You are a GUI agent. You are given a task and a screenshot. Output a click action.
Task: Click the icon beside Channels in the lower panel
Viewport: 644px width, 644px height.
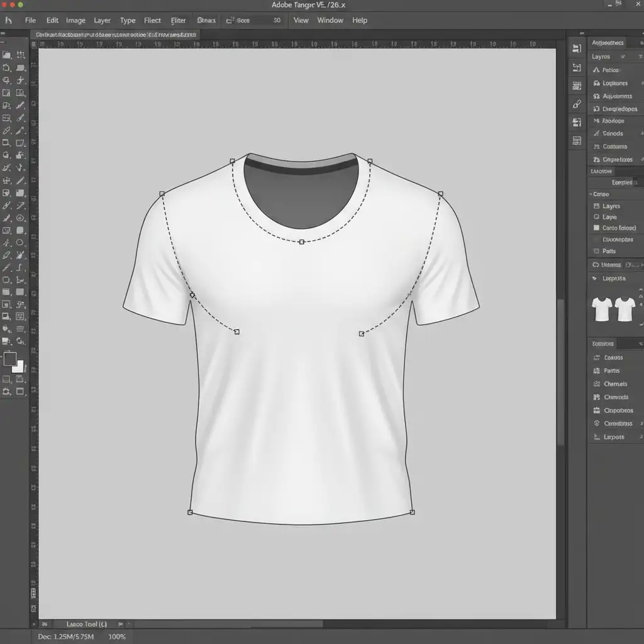pos(597,384)
